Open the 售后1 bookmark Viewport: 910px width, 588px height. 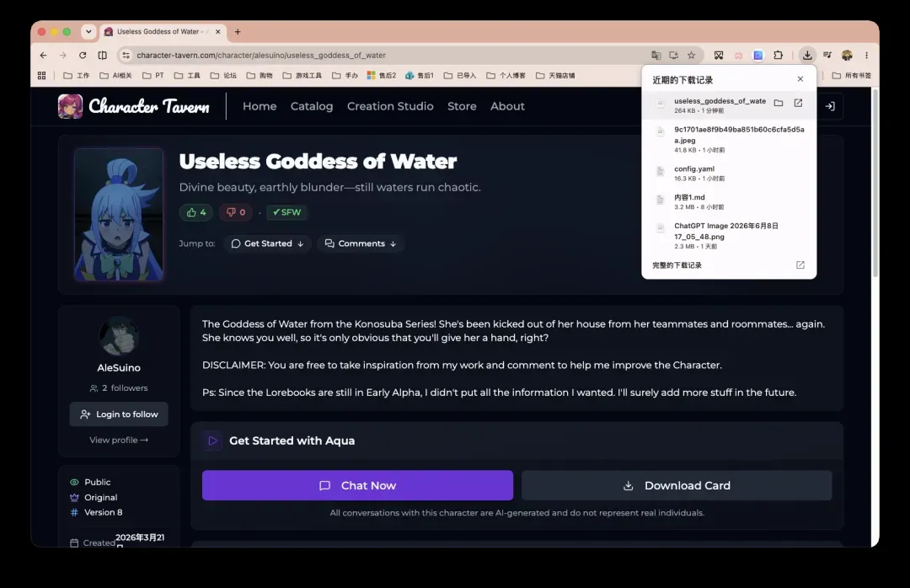(x=420, y=76)
